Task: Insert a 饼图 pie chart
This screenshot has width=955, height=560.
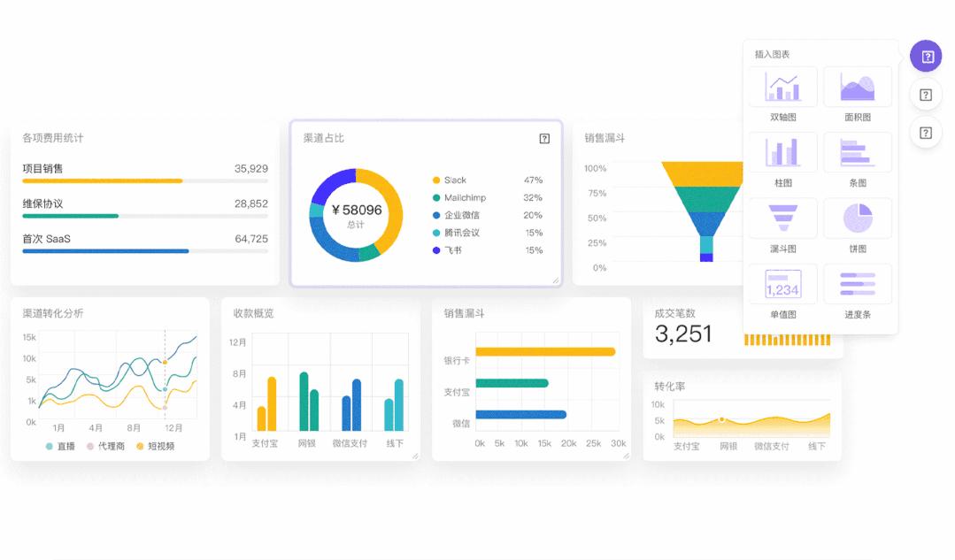Action: point(857,219)
